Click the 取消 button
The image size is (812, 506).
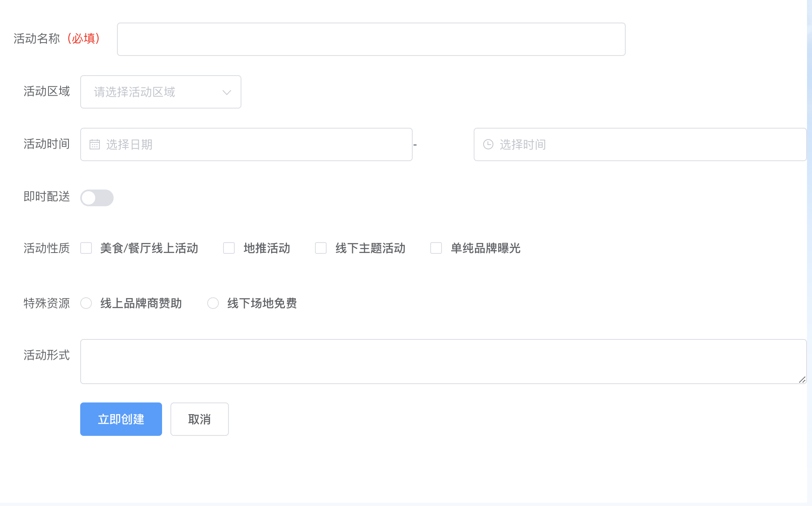(200, 419)
